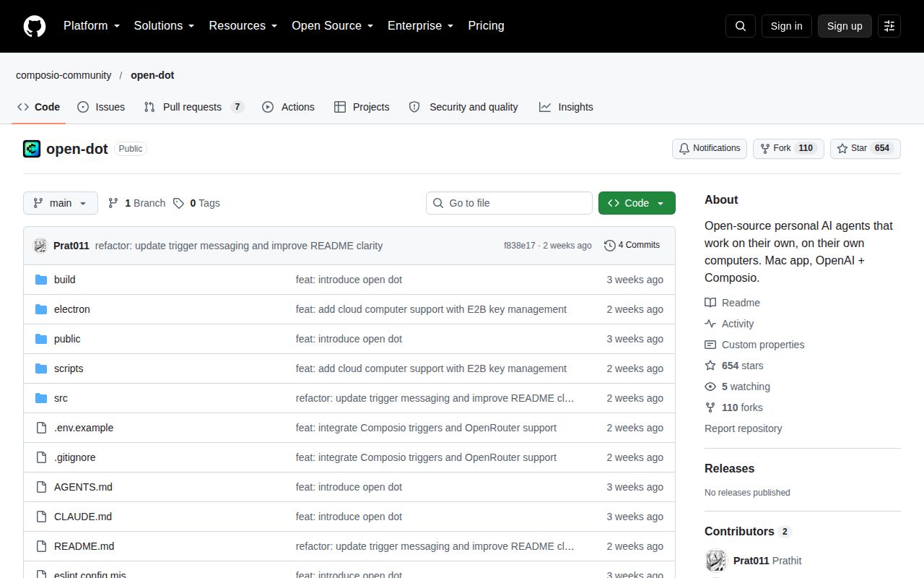Screen dimensions: 924x578
Task: Open the appearance settings icon
Action: [889, 26]
